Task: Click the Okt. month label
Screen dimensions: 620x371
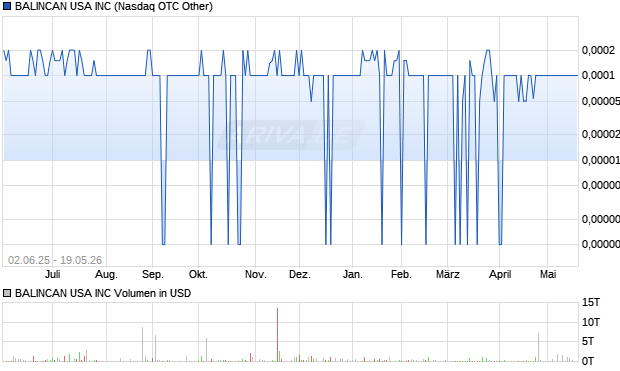Action: (198, 274)
